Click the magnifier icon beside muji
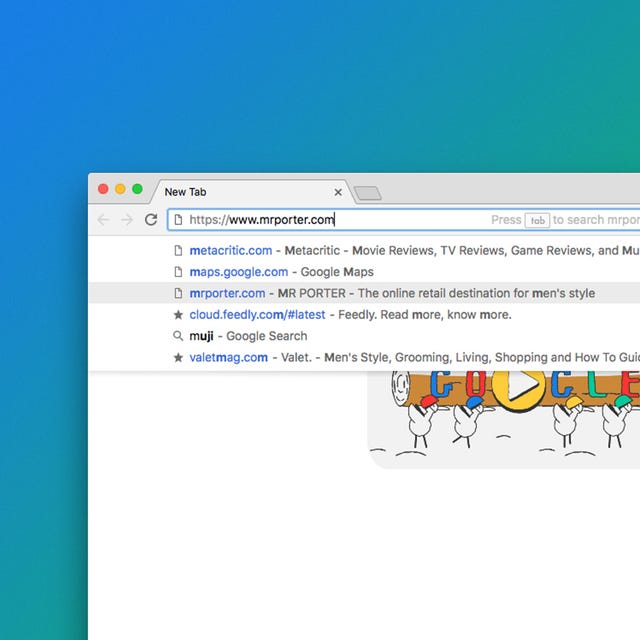The height and width of the screenshot is (640, 640). (x=178, y=336)
